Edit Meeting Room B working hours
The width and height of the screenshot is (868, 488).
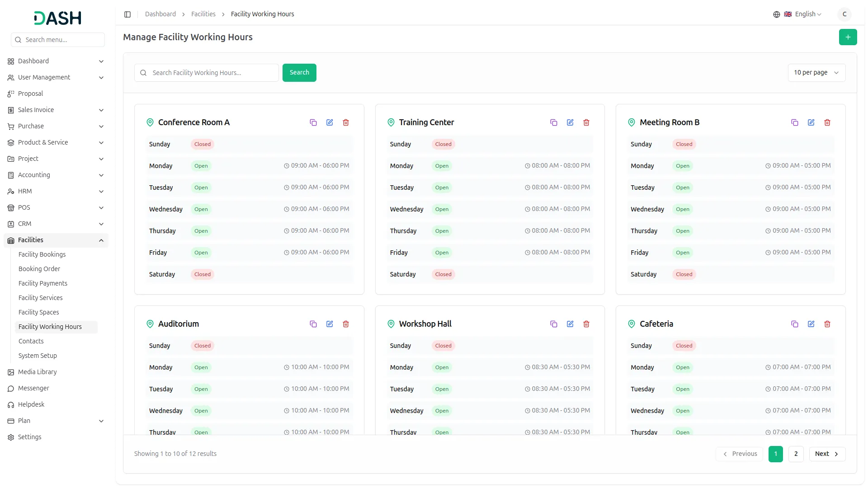point(811,122)
